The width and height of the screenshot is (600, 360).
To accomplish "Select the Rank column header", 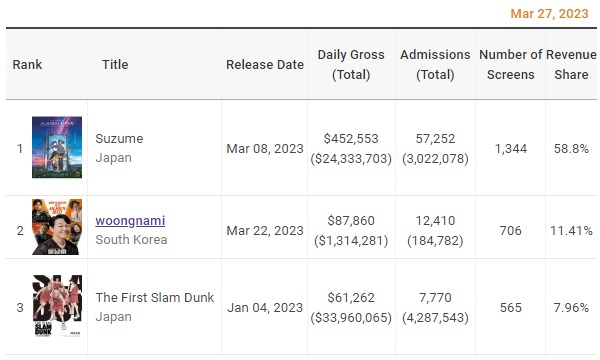I will (27, 64).
